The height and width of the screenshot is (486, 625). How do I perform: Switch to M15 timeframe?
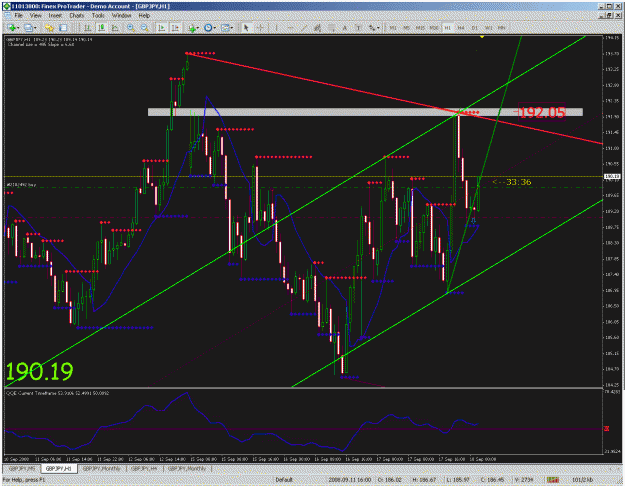tap(420, 28)
